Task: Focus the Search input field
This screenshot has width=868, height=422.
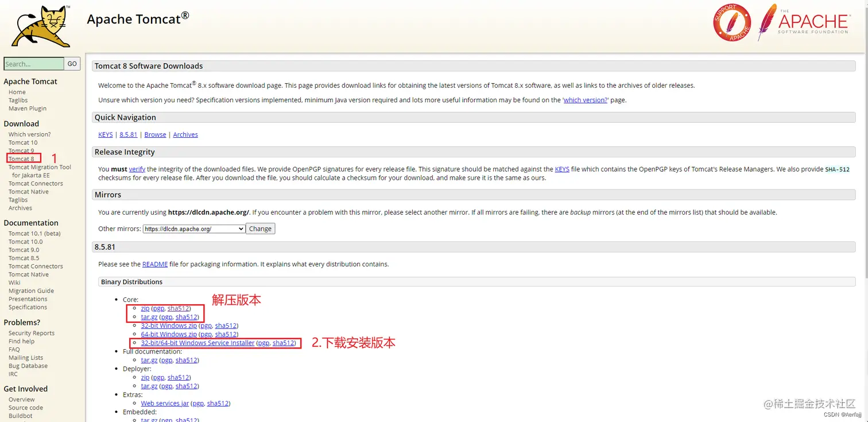Action: [34, 64]
